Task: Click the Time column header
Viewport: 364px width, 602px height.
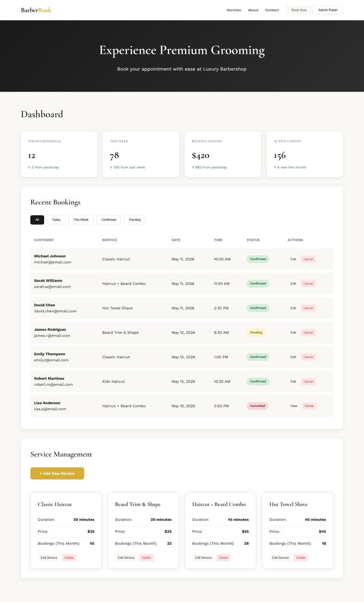Action: point(218,240)
